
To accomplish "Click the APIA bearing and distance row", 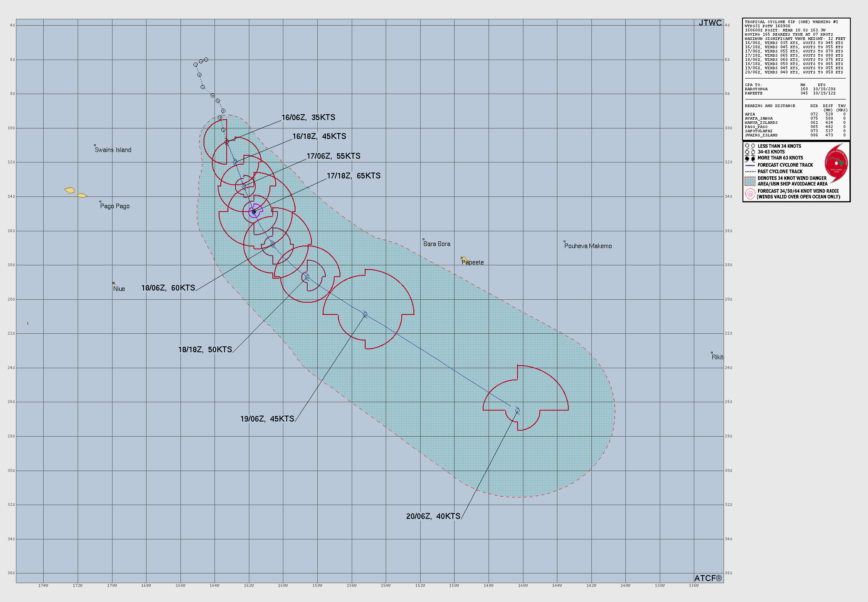I will [796, 114].
